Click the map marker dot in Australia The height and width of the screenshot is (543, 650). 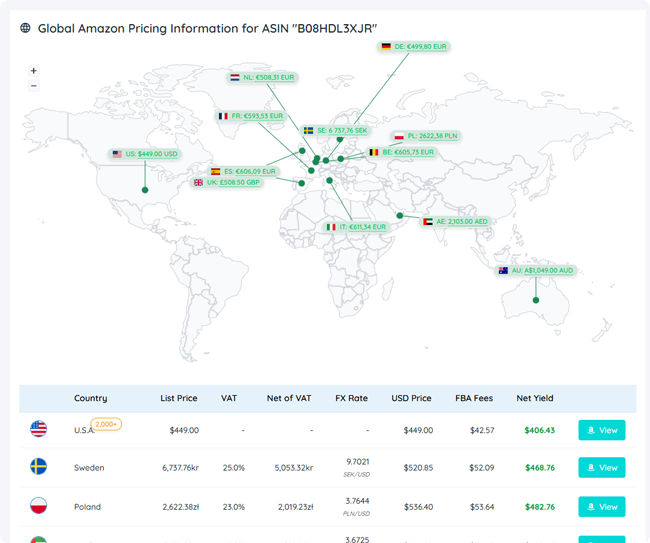tap(536, 300)
